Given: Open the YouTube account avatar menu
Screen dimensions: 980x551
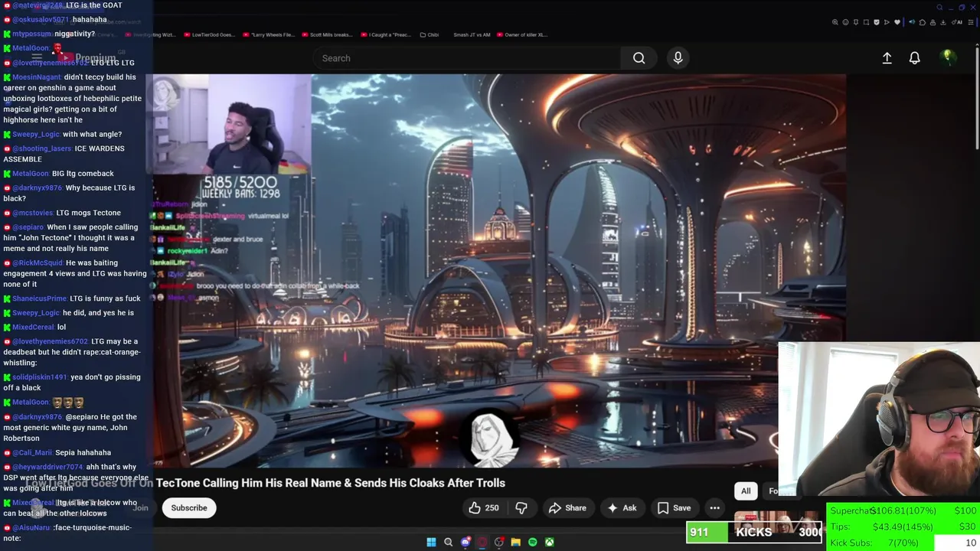Looking at the screenshot, I should click(x=947, y=57).
